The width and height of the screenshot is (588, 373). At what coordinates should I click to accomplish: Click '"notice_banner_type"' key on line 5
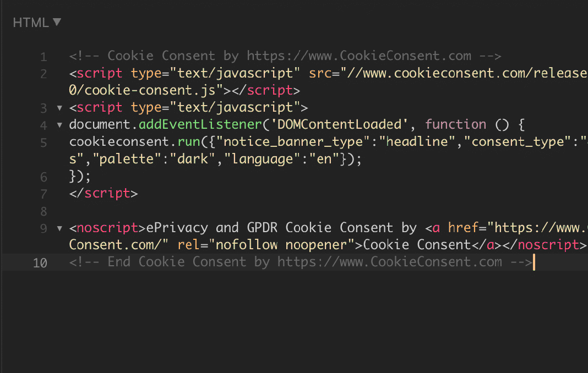(x=293, y=142)
